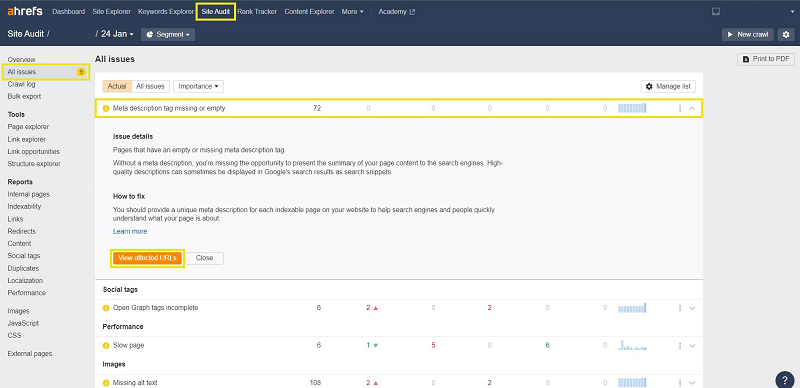Click the history chart for Slow page row
Screen dimensions: 800x388
632,345
